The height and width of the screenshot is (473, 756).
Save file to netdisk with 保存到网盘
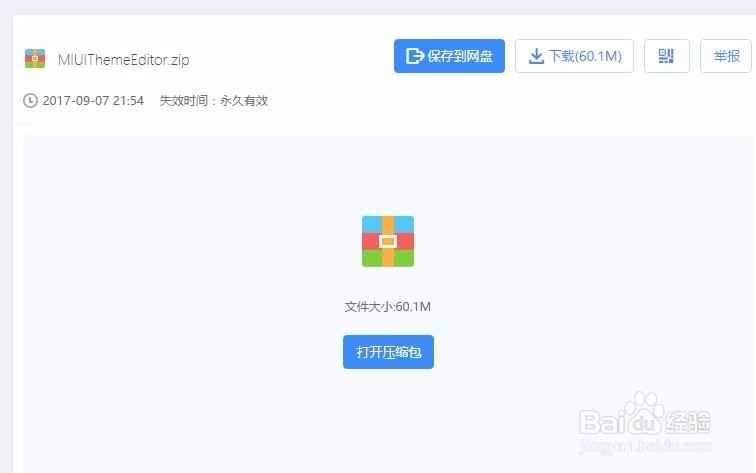(449, 56)
